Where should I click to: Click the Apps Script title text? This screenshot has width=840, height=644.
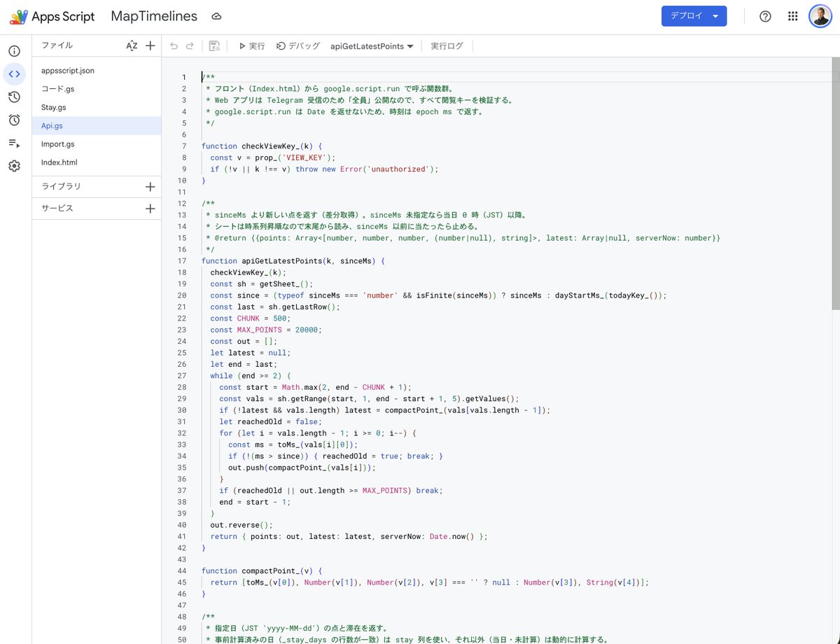(x=63, y=17)
